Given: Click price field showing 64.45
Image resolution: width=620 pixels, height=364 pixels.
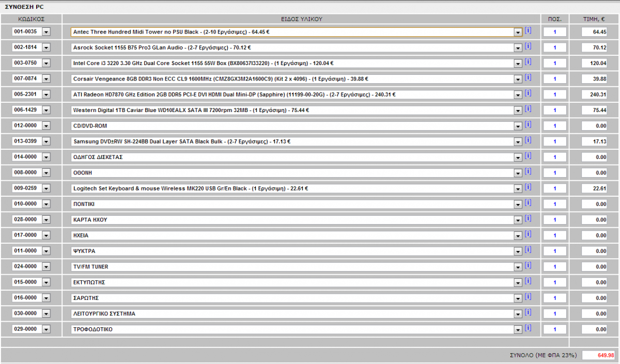Looking at the screenshot, I should (x=595, y=32).
